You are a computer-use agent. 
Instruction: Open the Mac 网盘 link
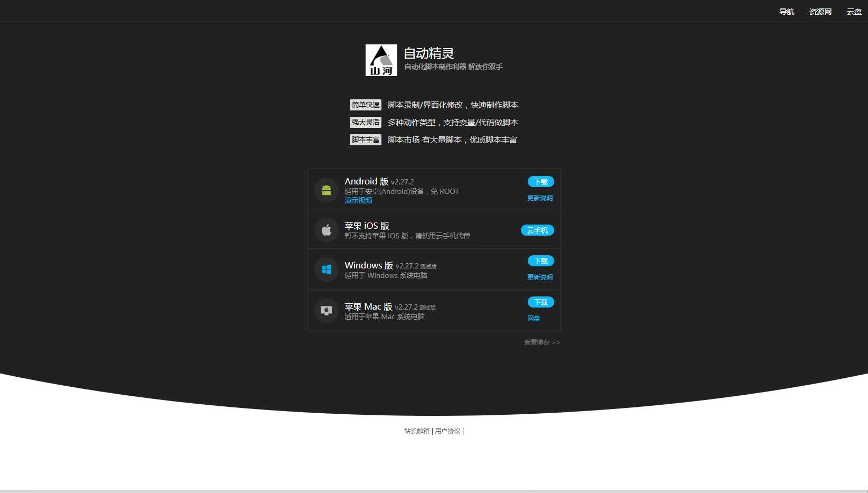click(534, 319)
